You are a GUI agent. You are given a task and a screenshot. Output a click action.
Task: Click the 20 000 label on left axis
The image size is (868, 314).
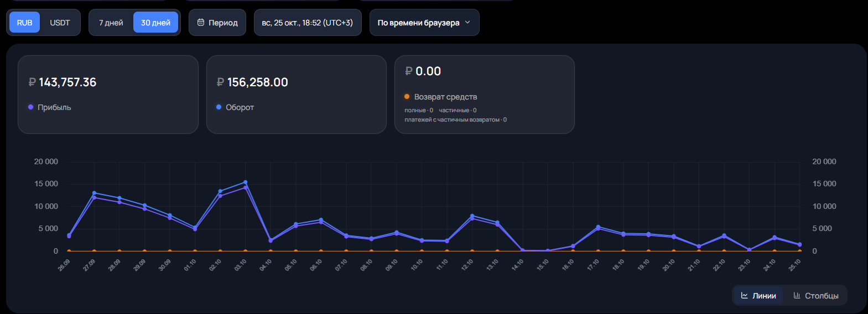point(46,161)
